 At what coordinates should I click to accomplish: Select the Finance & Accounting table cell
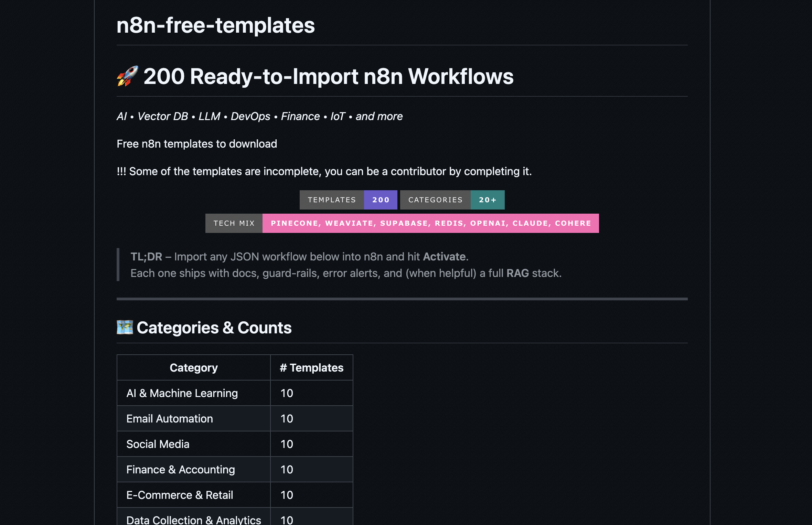[181, 470]
